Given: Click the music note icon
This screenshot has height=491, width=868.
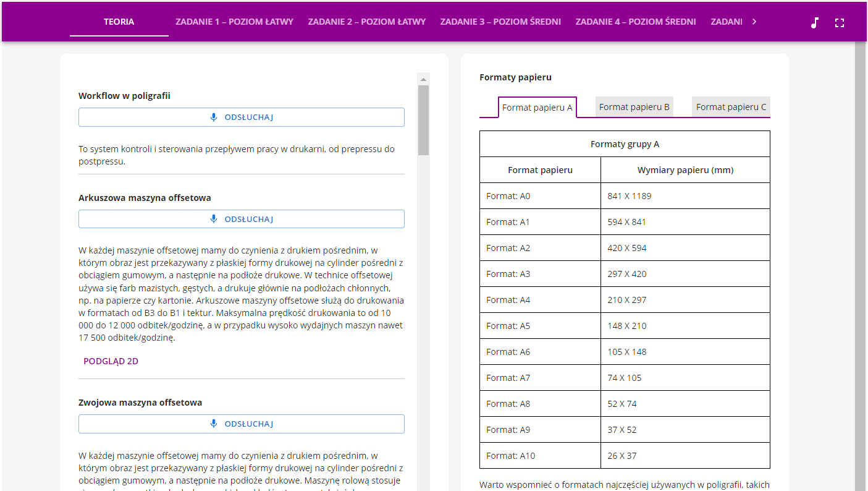Looking at the screenshot, I should tap(814, 23).
